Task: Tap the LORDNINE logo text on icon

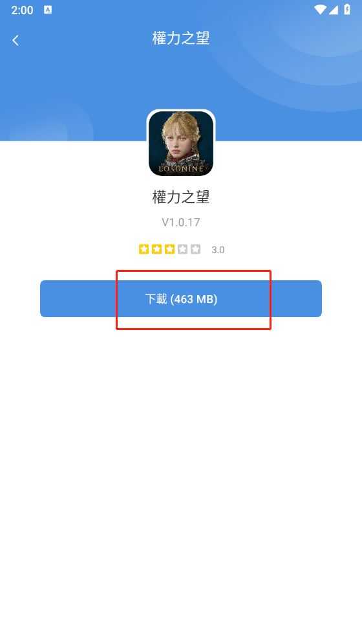Action: click(181, 168)
